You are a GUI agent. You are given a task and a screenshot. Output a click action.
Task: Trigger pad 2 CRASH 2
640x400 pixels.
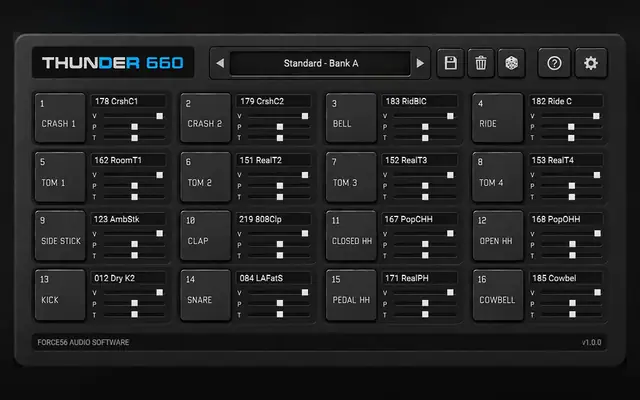point(205,118)
